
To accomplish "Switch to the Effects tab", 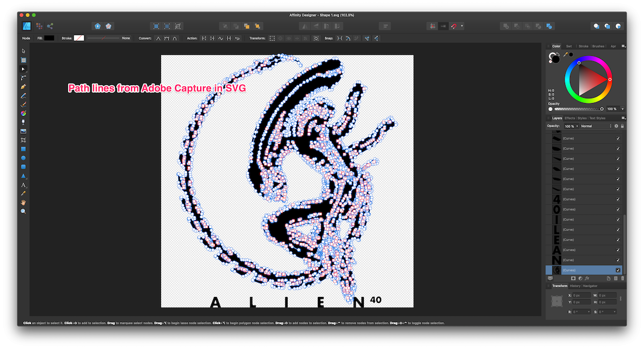I will tap(569, 118).
